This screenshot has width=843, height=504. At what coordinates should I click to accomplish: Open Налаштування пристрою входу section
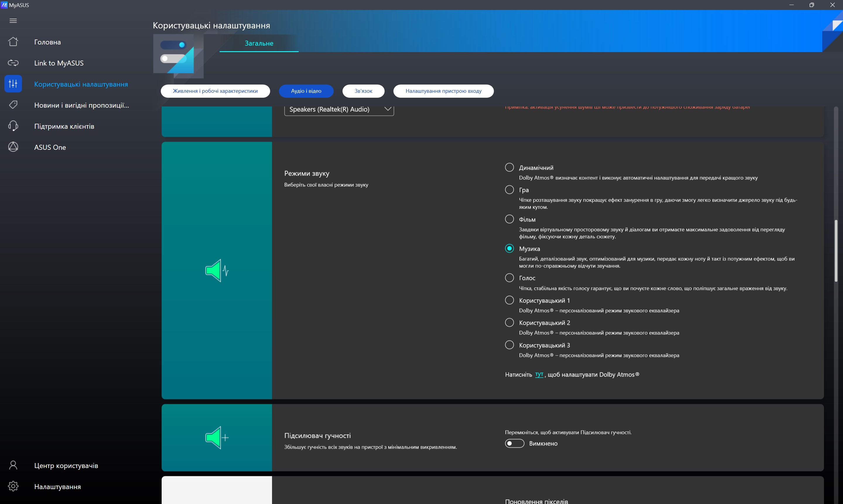443,91
